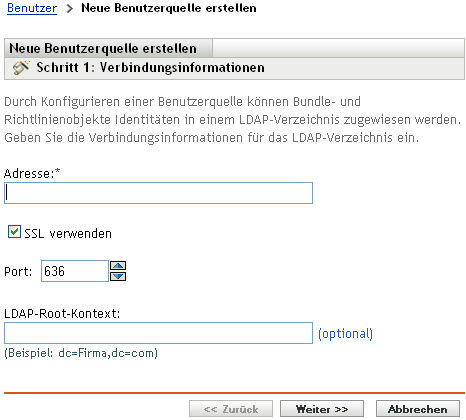Click the breadcrumb arrow after Benutzer
Viewport: 466px width, 420px height.
[69, 8]
